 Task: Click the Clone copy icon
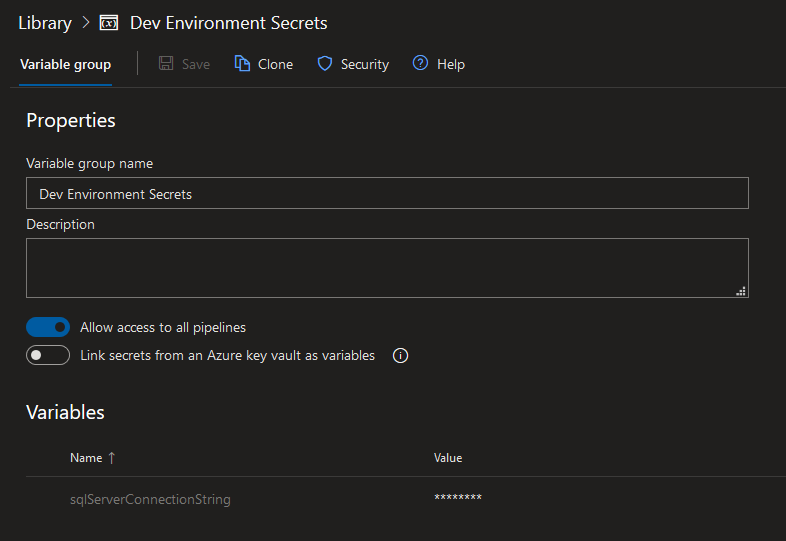click(x=242, y=64)
